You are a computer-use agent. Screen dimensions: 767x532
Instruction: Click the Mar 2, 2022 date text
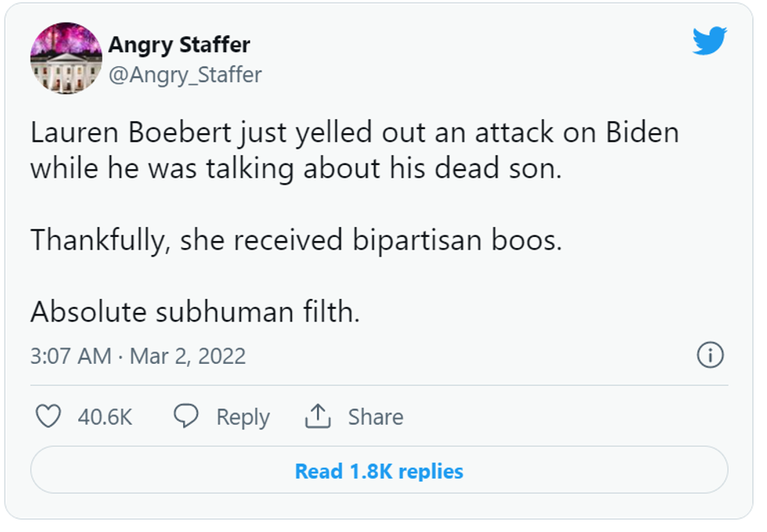(x=188, y=356)
